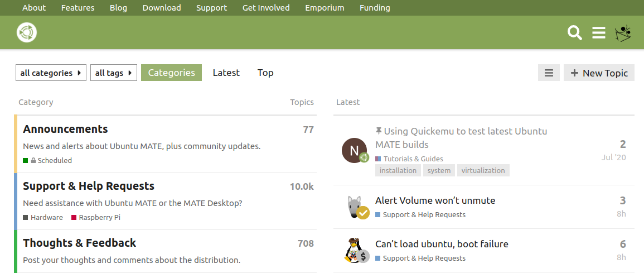The width and height of the screenshot is (644, 273).
Task: Click reply count 6 on boot failure topic
Action: tap(623, 244)
